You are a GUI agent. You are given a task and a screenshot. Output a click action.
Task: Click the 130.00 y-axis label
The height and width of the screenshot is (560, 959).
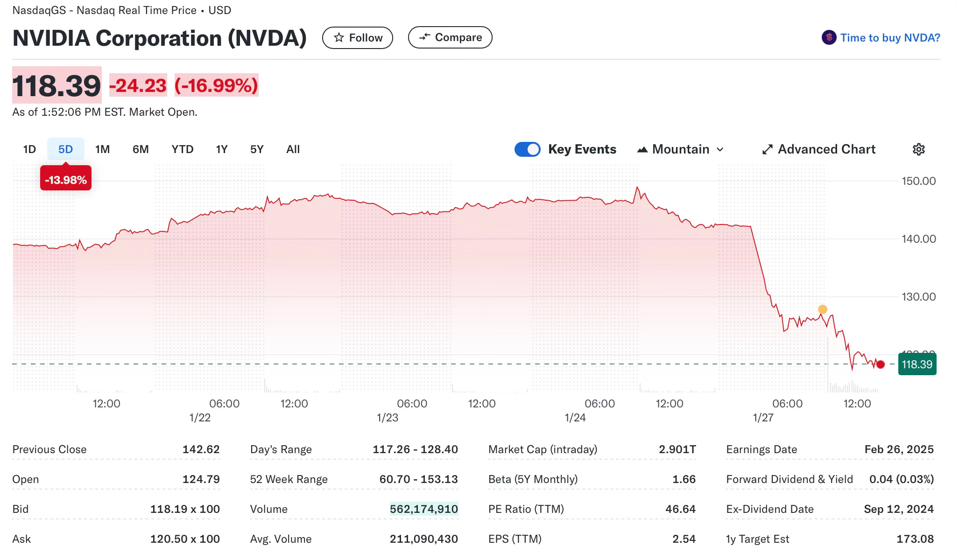918,297
